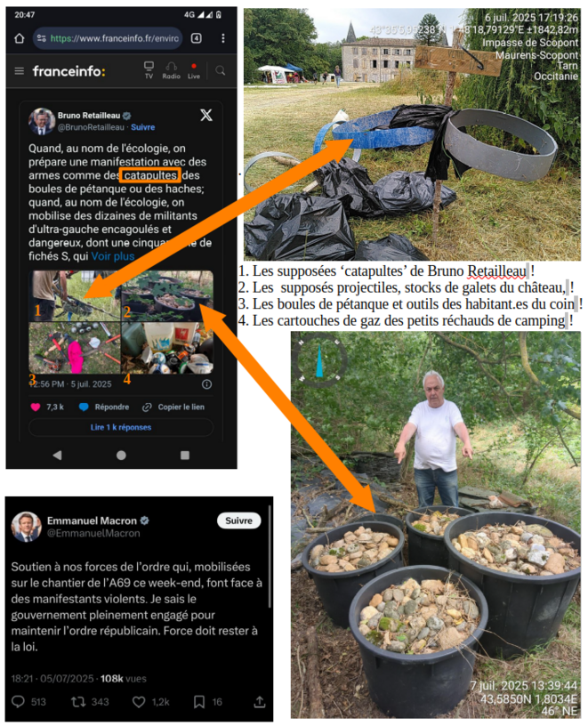Open the browser three-dot menu
The image size is (588, 726).
pyautogui.click(x=223, y=38)
